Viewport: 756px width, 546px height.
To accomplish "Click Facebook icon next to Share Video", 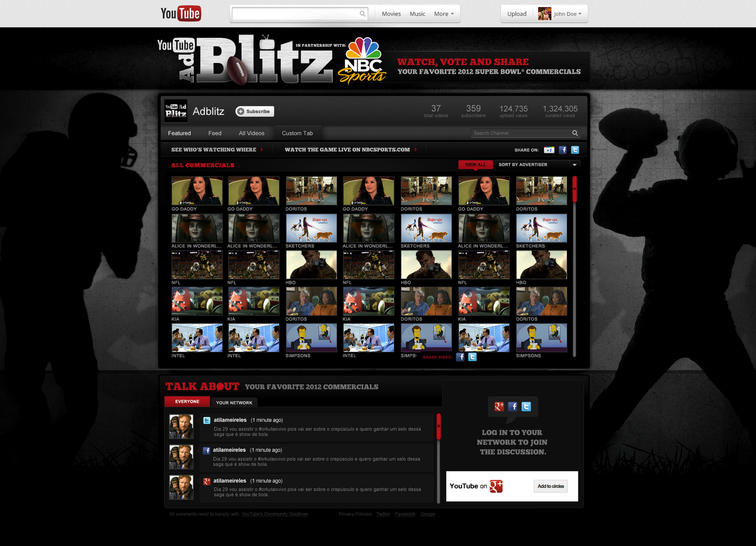I will click(460, 357).
